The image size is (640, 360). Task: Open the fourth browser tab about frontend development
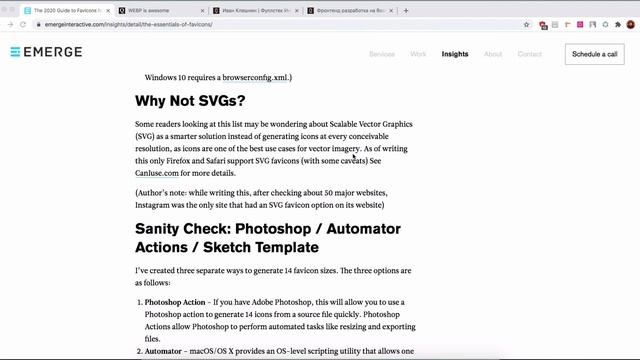pos(350,11)
